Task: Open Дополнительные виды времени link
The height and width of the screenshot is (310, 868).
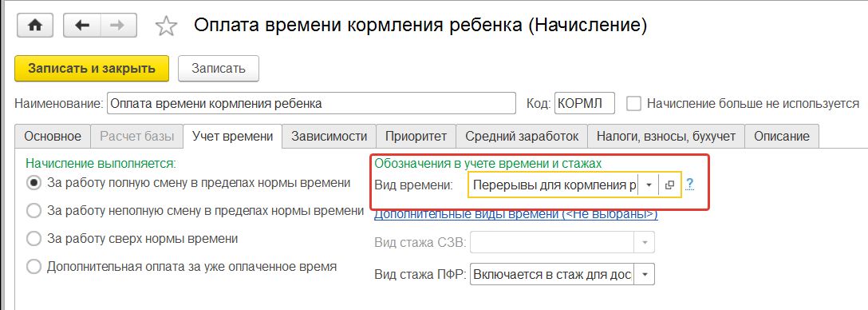Action: pos(516,214)
